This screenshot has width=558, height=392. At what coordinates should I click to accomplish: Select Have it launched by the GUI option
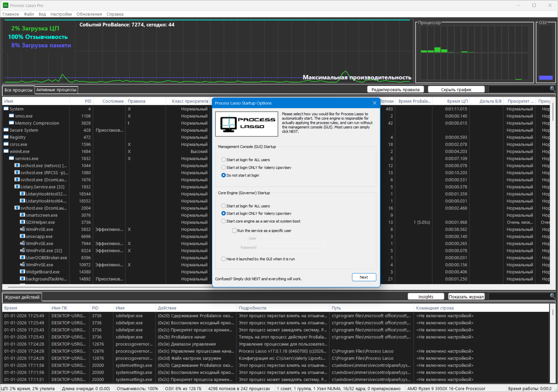click(x=223, y=259)
